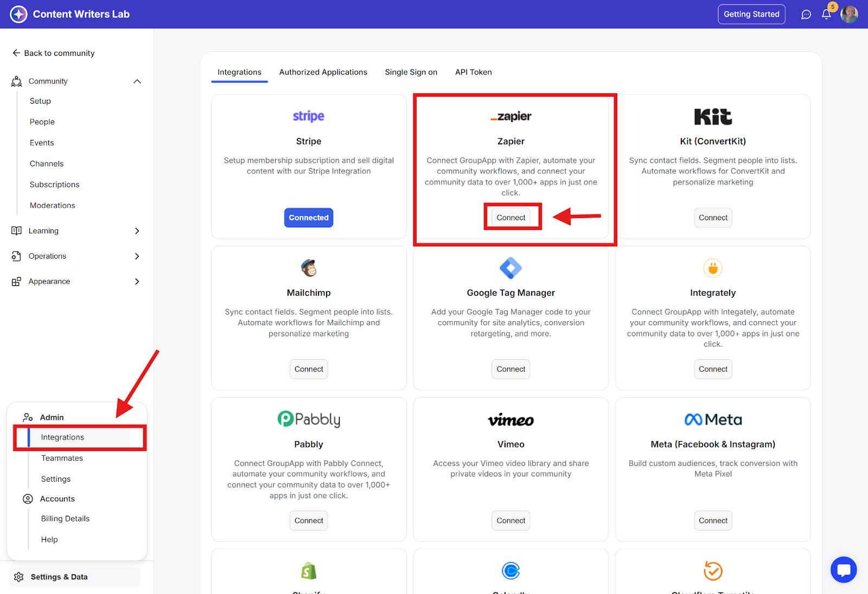The width and height of the screenshot is (868, 594).
Task: Open Settings under Admin
Action: [x=56, y=479]
